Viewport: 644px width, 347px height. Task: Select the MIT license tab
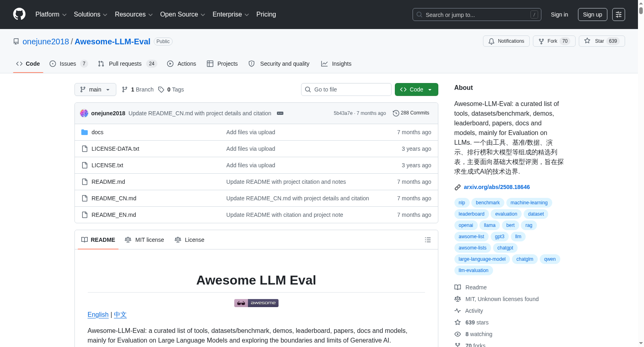click(144, 240)
